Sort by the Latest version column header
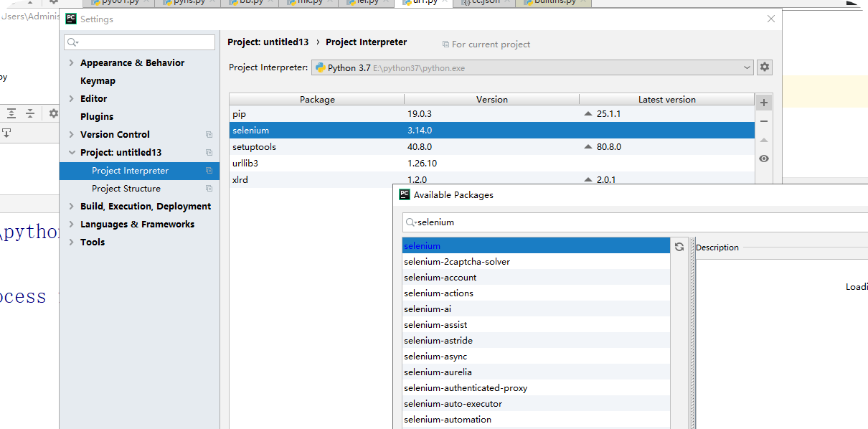 pyautogui.click(x=667, y=100)
